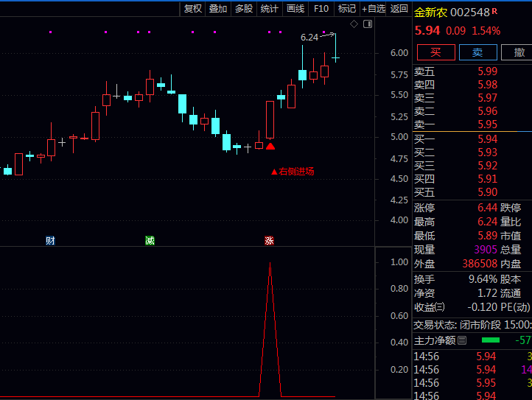The image size is (532, 400).
Task: Select the 叠加 overlay option
Action: pyautogui.click(x=218, y=9)
